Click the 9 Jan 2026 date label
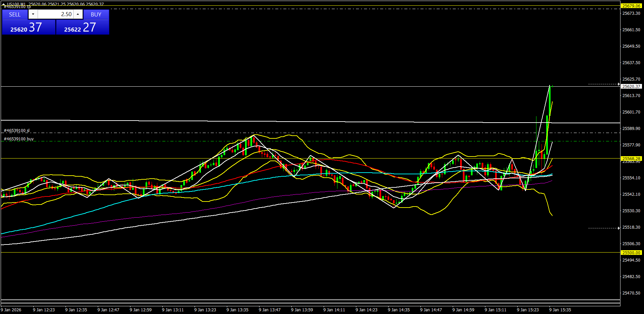The width and height of the screenshot is (644, 314). pos(11,310)
